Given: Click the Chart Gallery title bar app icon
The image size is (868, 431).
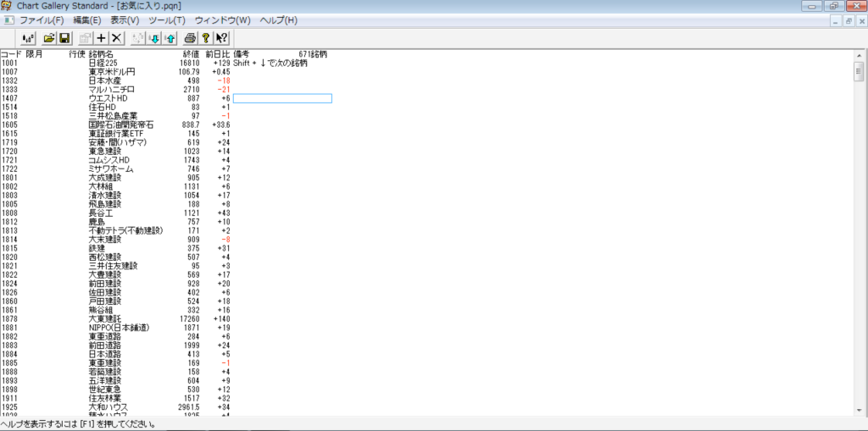Looking at the screenshot, I should (x=7, y=6).
